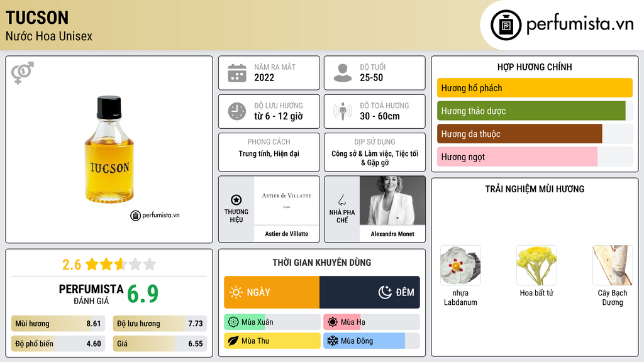
Task: Click the Độ lưu hương 7.73 score bar
Action: (x=160, y=324)
